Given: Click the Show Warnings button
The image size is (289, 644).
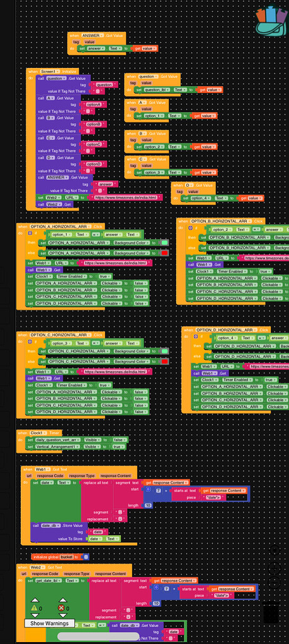Looking at the screenshot, I should (x=48, y=623).
